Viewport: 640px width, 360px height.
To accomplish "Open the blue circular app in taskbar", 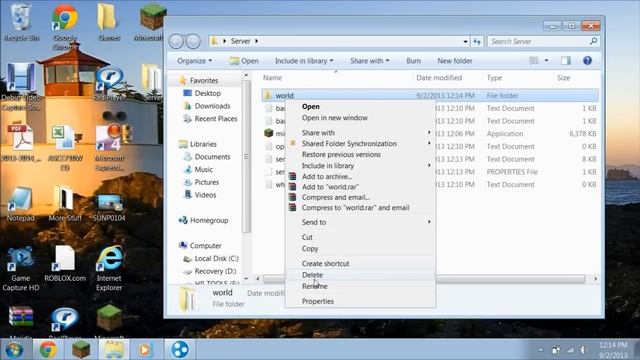I will (180, 350).
